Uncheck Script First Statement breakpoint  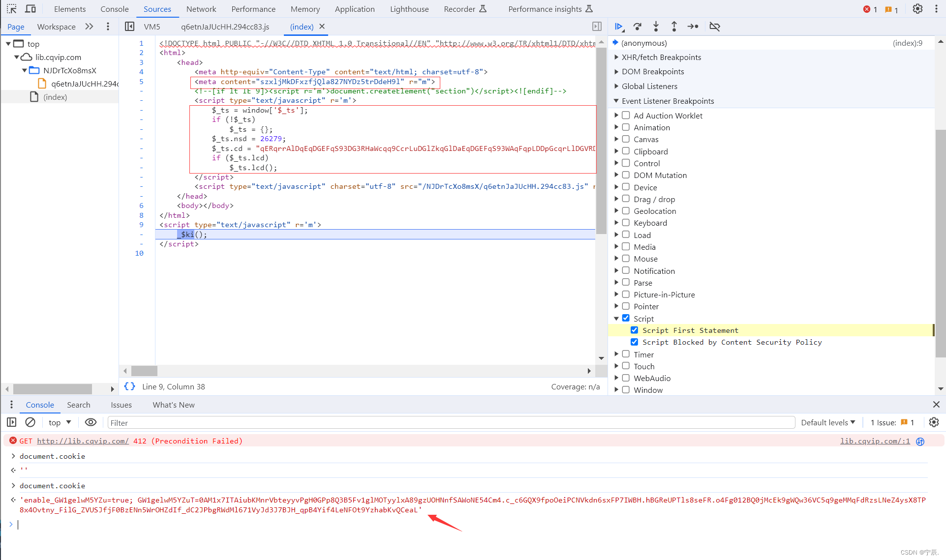[x=635, y=330]
